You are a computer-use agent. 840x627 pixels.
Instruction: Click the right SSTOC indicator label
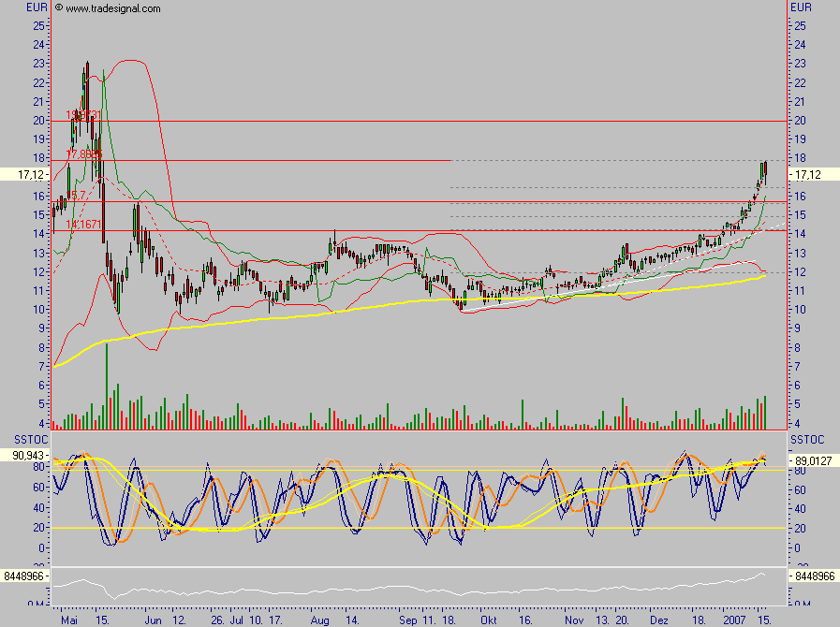[x=805, y=440]
